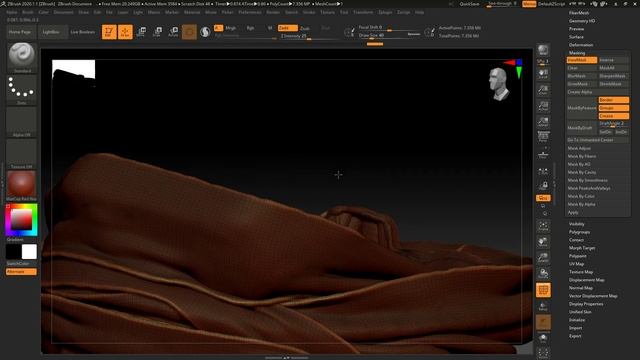The height and width of the screenshot is (360, 640).
Task: Toggle the orange Qxyz rotation button
Action: click(543, 198)
